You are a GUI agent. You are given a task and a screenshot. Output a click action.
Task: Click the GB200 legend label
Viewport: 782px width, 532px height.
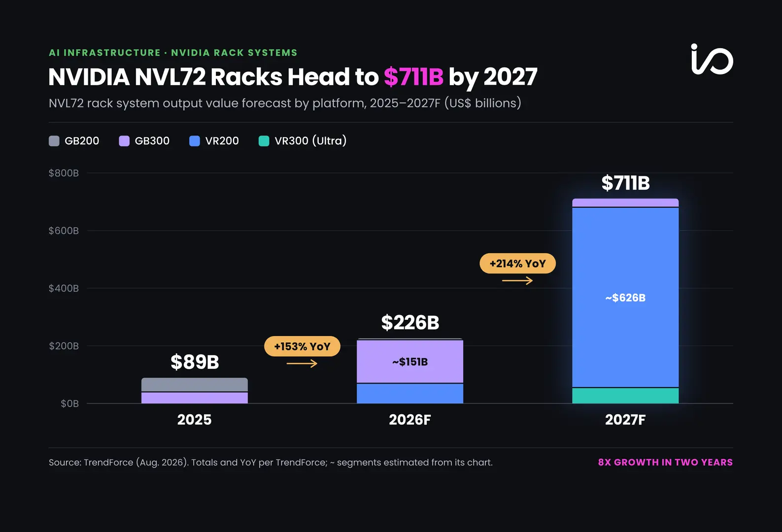point(82,141)
